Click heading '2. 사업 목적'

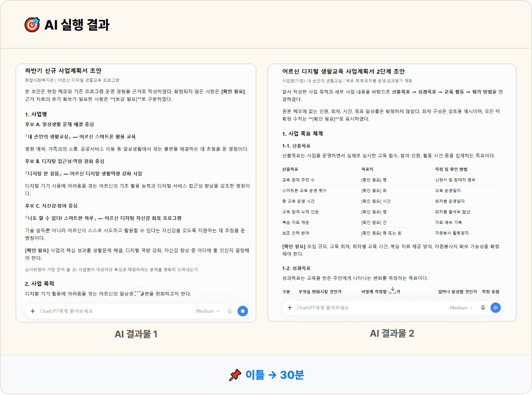pyautogui.click(x=40, y=284)
